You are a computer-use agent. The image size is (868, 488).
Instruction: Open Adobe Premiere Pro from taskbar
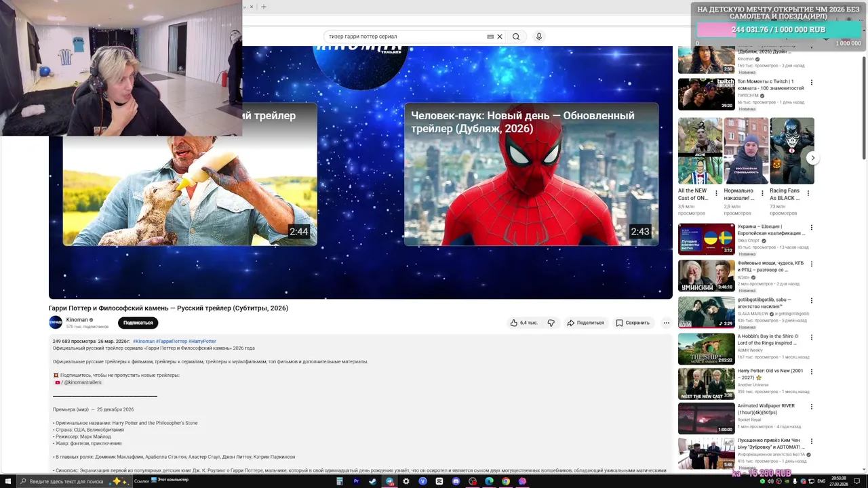356,481
